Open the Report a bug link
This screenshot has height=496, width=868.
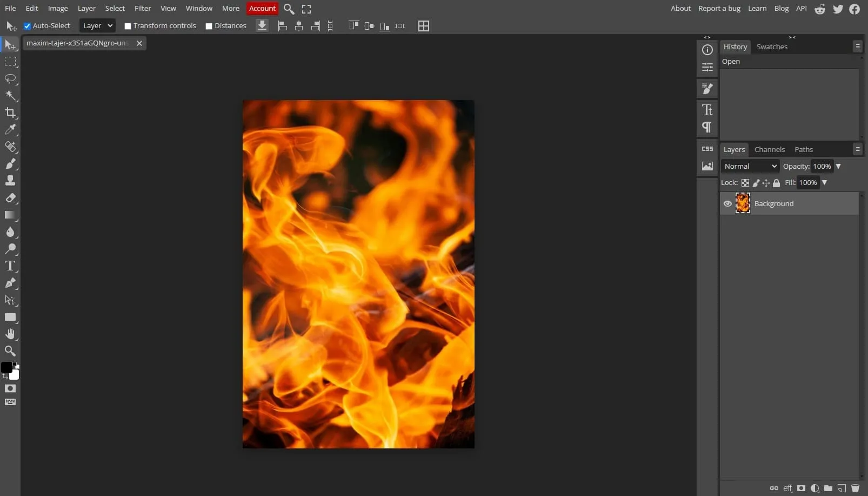(x=719, y=8)
